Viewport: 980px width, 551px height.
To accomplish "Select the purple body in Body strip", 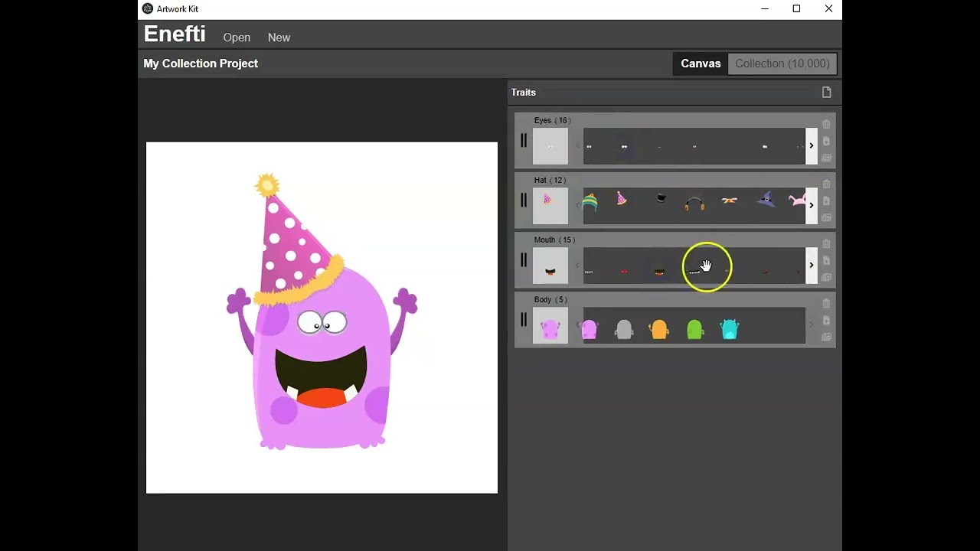I will click(589, 329).
